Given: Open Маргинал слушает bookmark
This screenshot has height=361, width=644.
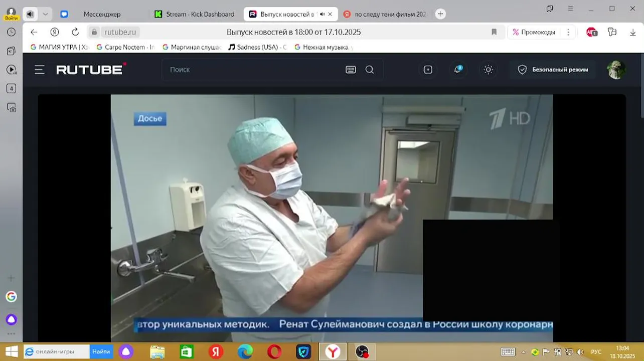Looking at the screenshot, I should pyautogui.click(x=192, y=47).
